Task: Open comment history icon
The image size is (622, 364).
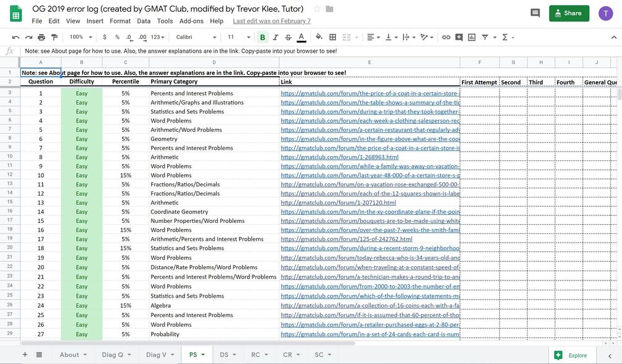Action: pyautogui.click(x=535, y=13)
